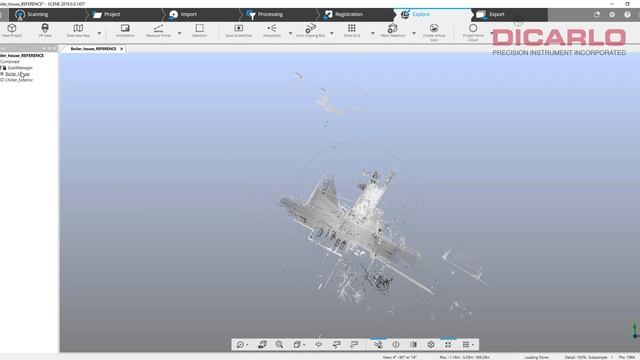Toggle the highlighted display mode in bottom toolbar

[378, 344]
